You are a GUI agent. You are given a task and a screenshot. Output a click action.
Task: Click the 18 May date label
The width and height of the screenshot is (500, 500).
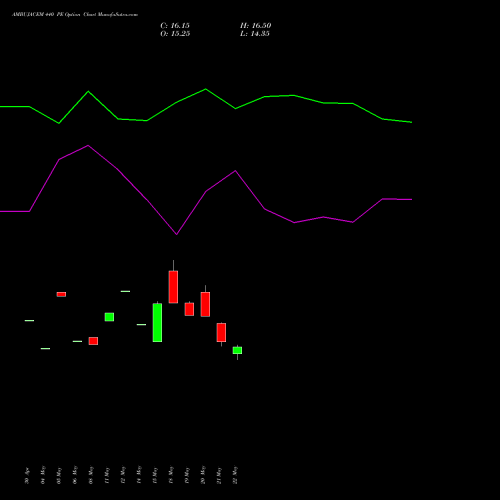[x=171, y=475]
